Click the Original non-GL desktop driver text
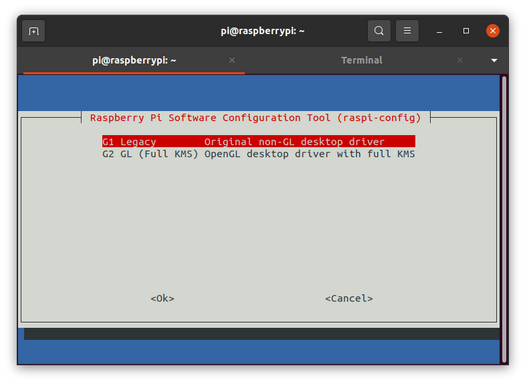 294,142
